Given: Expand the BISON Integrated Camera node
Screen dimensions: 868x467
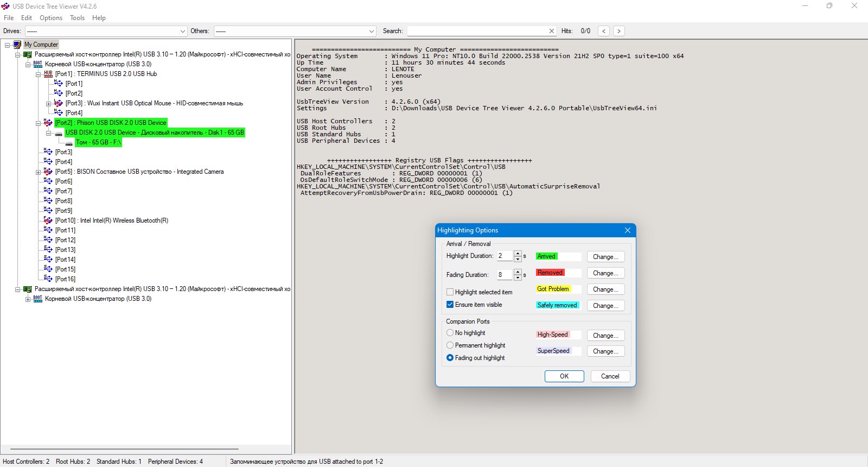Looking at the screenshot, I should (x=38, y=172).
